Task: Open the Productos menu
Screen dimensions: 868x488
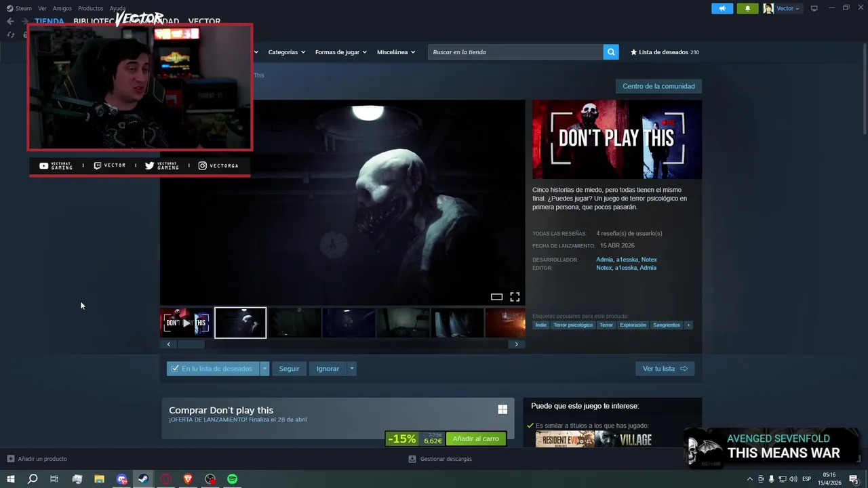Action: tap(91, 8)
